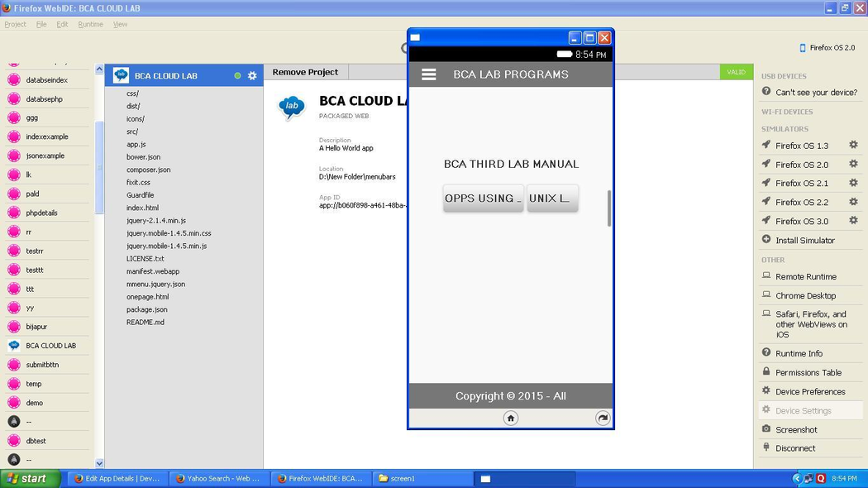Open manifest.webapp in the file list
The width and height of the screenshot is (868, 488).
coord(153,271)
